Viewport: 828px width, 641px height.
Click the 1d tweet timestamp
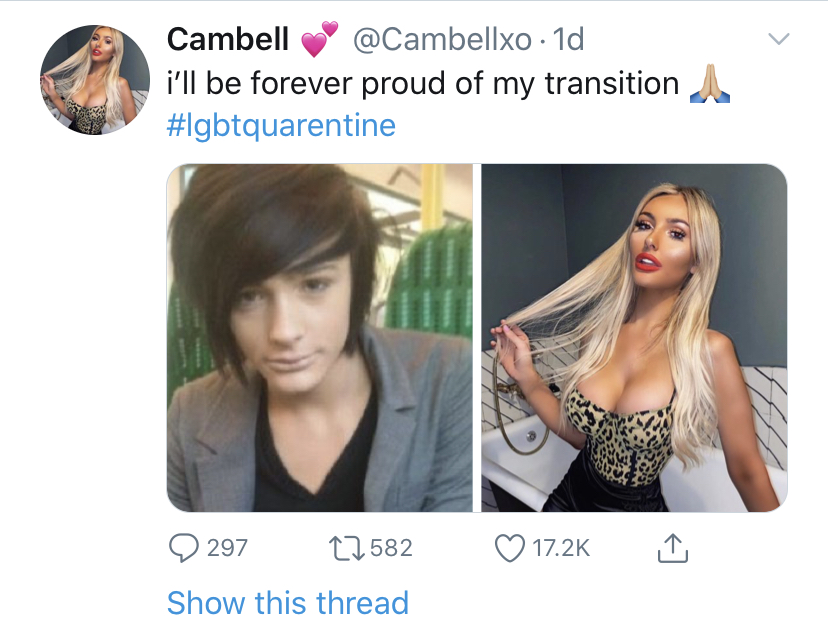(x=568, y=40)
